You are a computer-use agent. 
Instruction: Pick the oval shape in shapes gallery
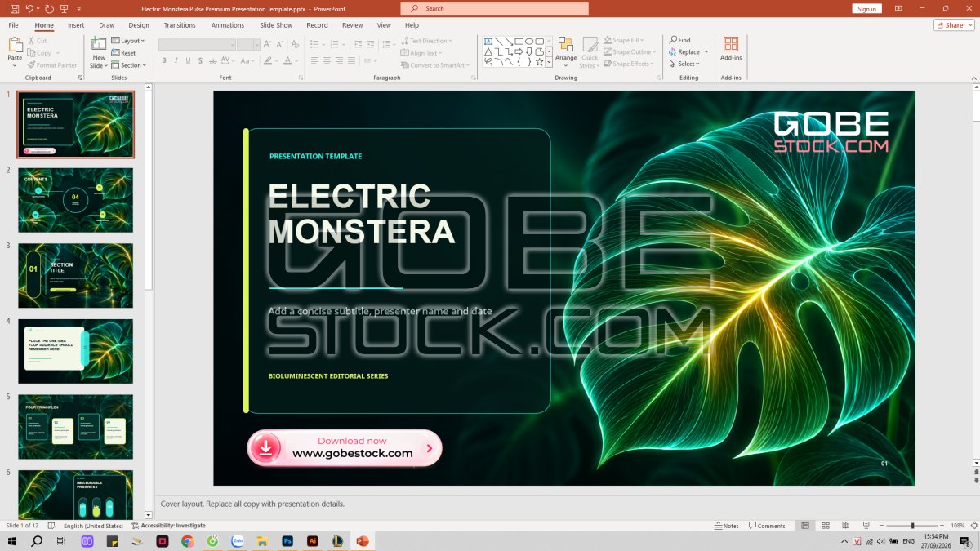529,41
